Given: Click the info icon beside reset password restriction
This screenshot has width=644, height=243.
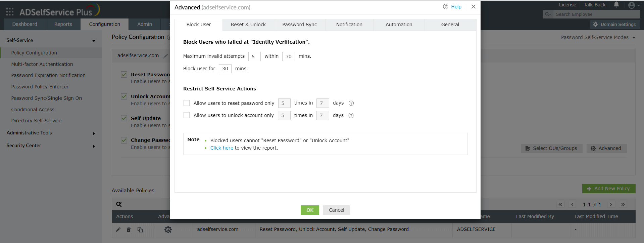Looking at the screenshot, I should [x=351, y=103].
